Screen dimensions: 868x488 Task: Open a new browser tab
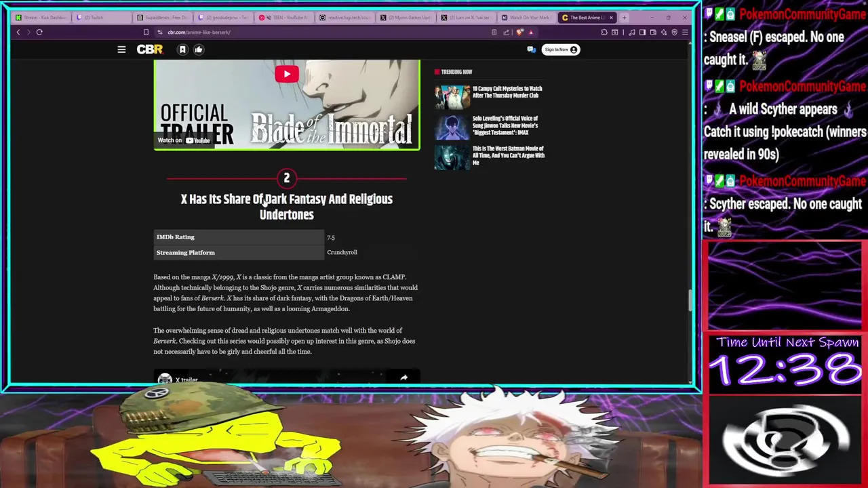[624, 18]
